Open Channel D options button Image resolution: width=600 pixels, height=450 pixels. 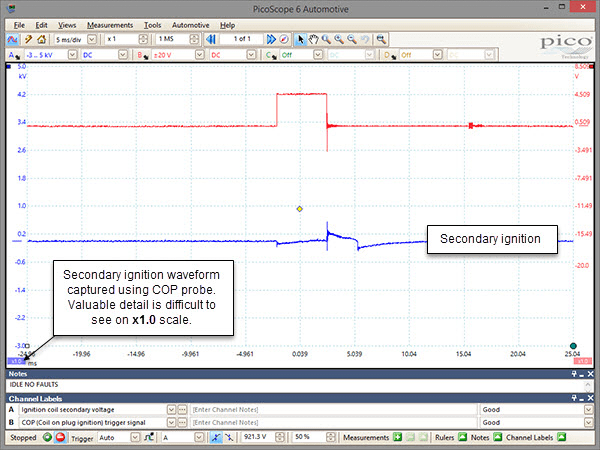click(x=390, y=55)
